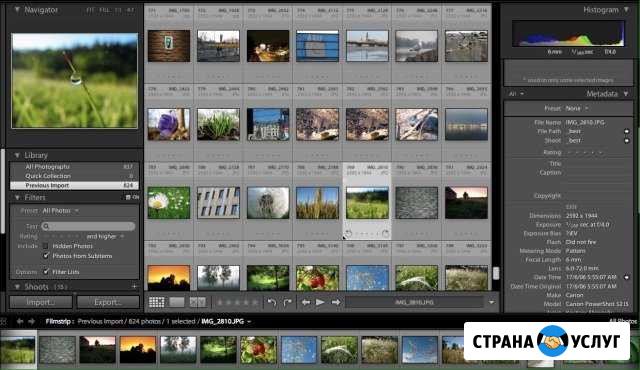Go to previous photo using toolbar arrow
Screen dimensions: 640x370
(x=306, y=302)
